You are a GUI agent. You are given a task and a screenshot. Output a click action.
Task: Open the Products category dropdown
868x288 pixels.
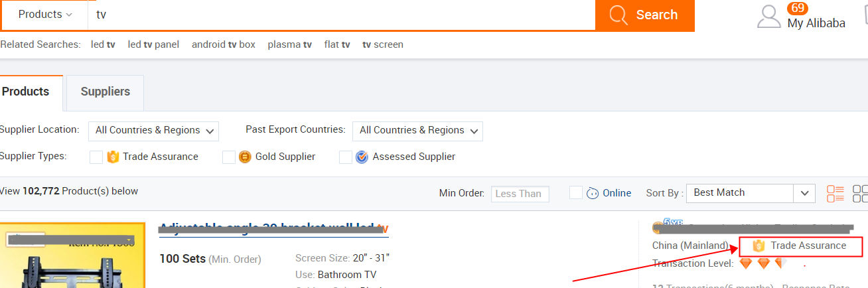click(44, 15)
